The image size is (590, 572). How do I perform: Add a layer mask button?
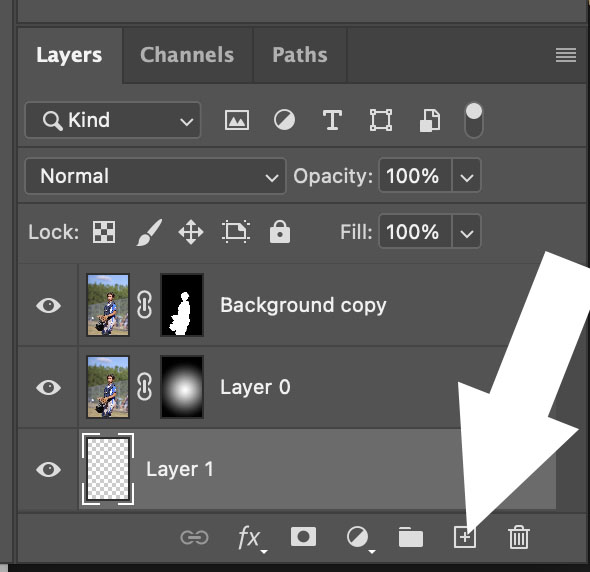(x=303, y=537)
